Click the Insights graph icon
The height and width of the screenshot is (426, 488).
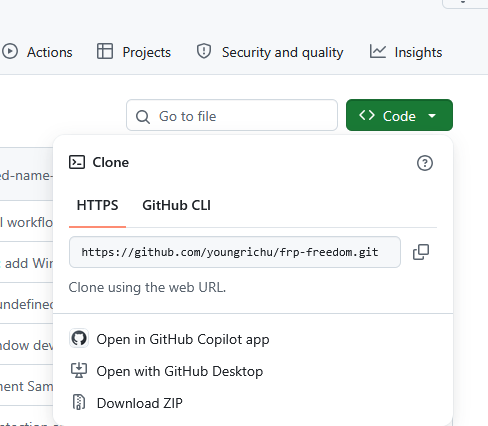tap(378, 52)
